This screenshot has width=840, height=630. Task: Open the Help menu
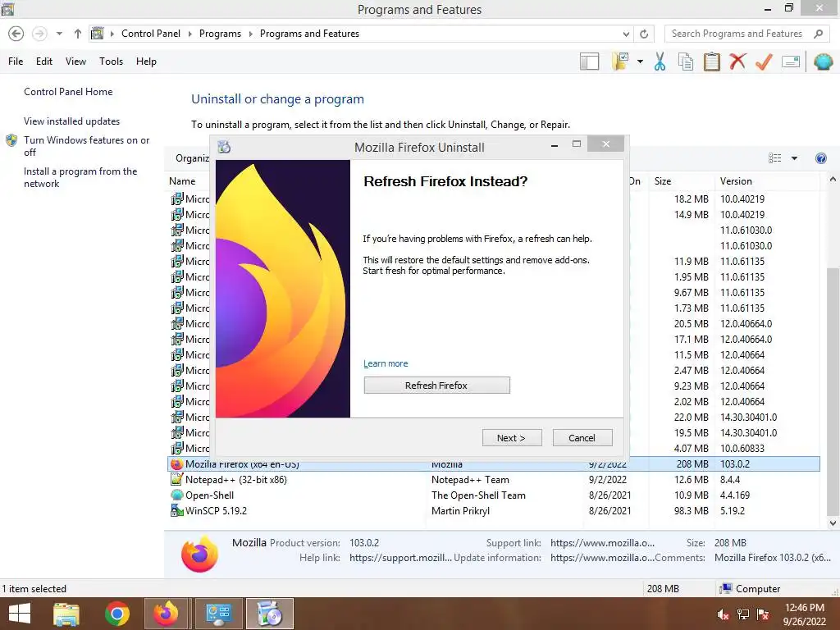[146, 61]
